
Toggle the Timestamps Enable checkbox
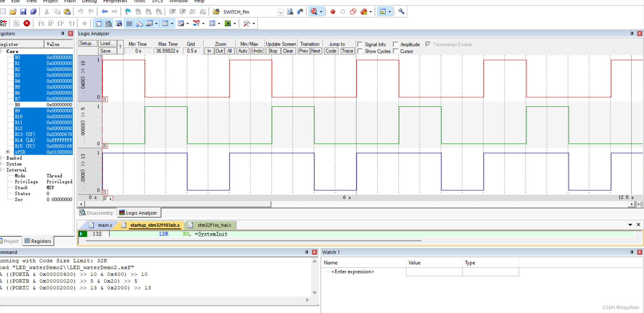pyautogui.click(x=428, y=44)
